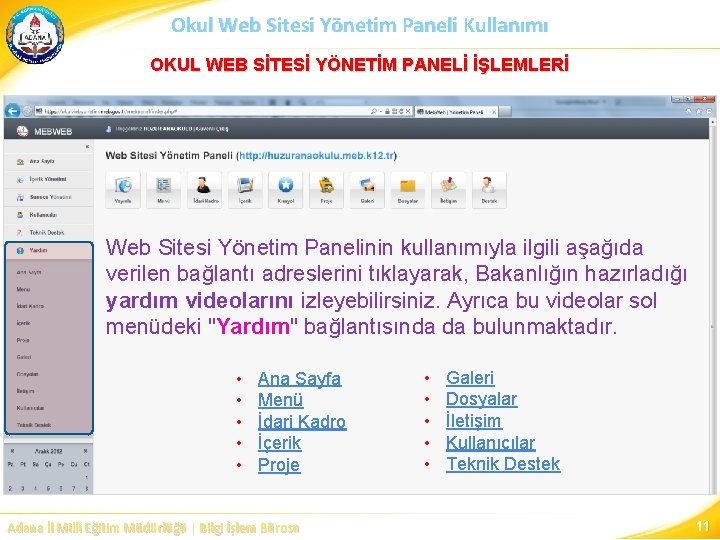The height and width of the screenshot is (540, 720).
Task: Open the İdari Kadro person icon in the toolbar
Action: 204,190
